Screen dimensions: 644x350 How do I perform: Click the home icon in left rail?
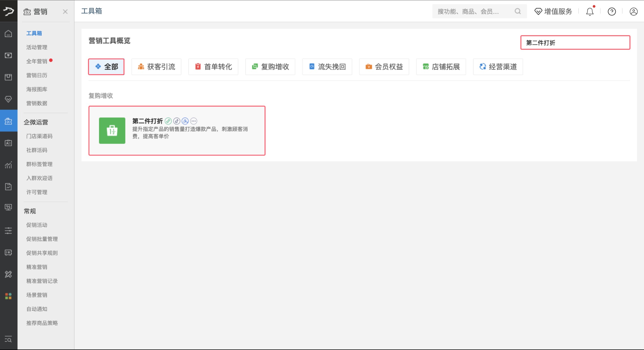tap(8, 34)
